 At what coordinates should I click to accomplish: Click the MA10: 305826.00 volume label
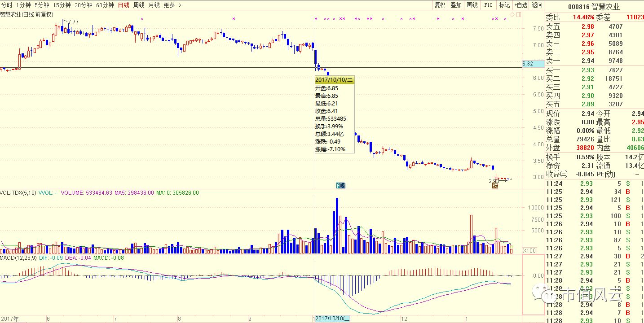(177, 193)
